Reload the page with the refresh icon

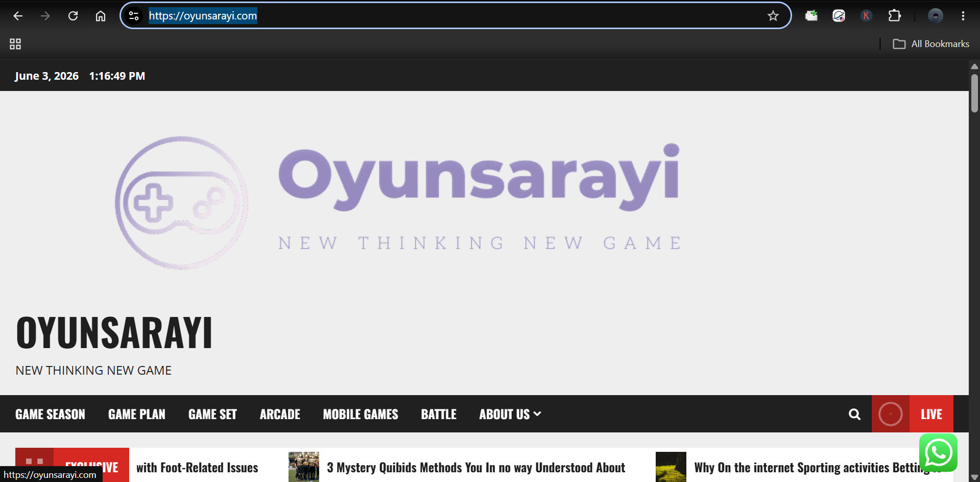(73, 16)
